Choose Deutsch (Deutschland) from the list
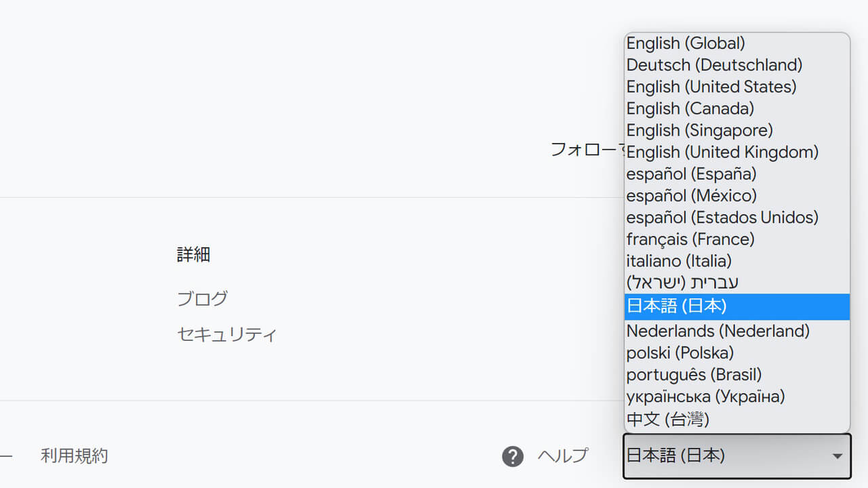The width and height of the screenshot is (868, 488). 713,65
